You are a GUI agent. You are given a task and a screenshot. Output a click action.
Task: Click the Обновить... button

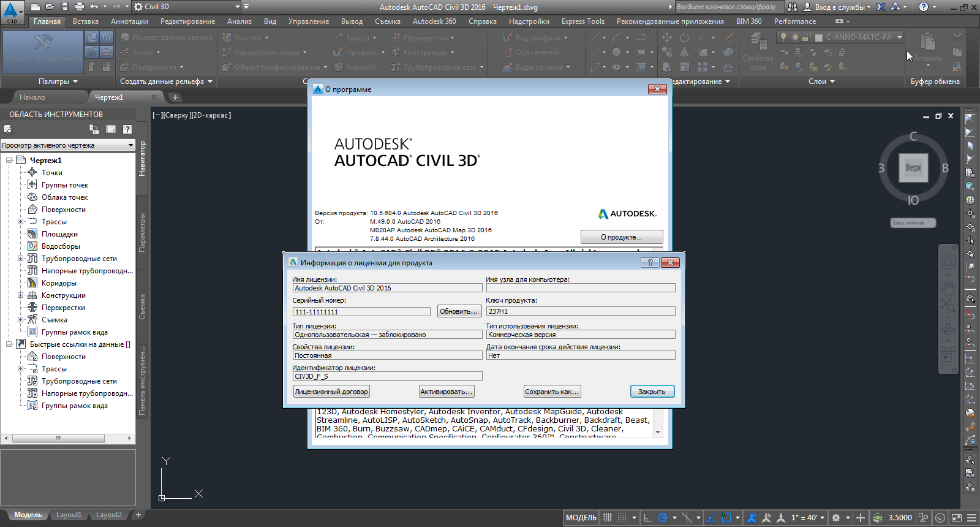(459, 311)
